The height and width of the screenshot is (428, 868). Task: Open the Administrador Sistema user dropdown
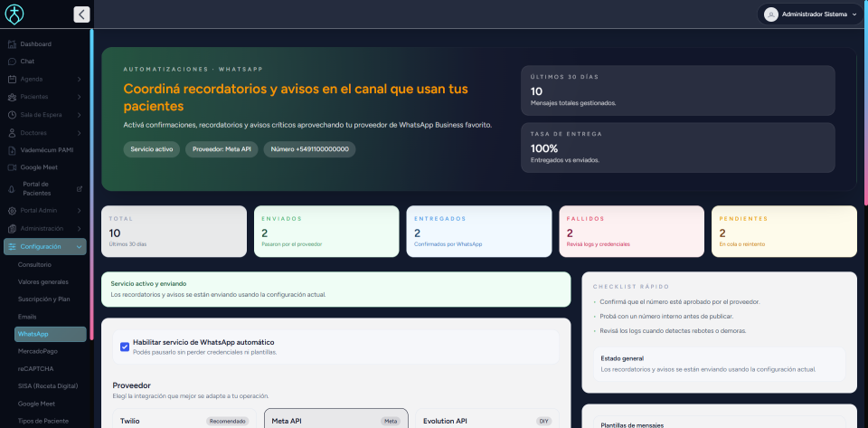(x=810, y=14)
